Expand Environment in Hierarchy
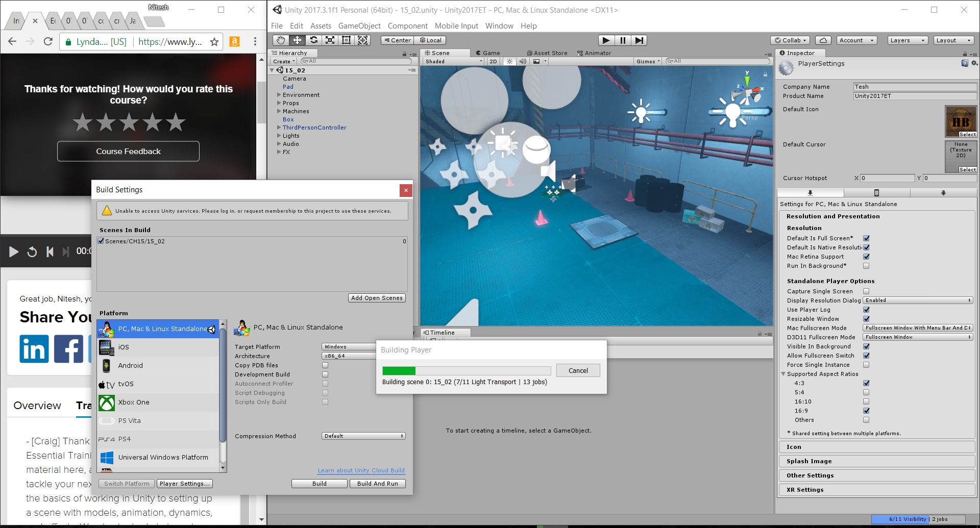 click(279, 95)
